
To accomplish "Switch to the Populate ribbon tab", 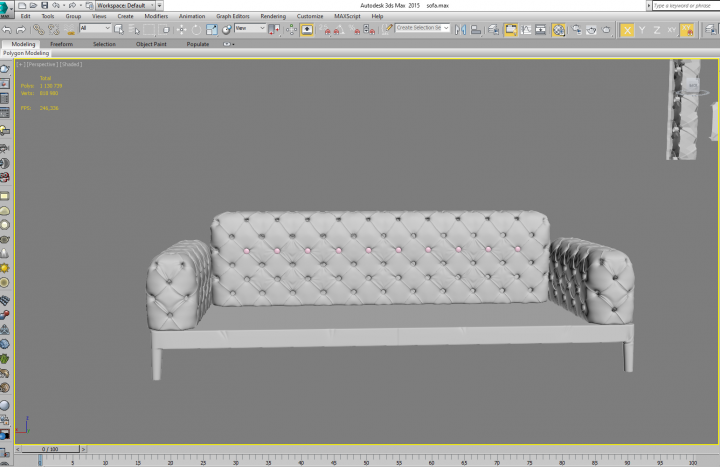I will 198,44.
